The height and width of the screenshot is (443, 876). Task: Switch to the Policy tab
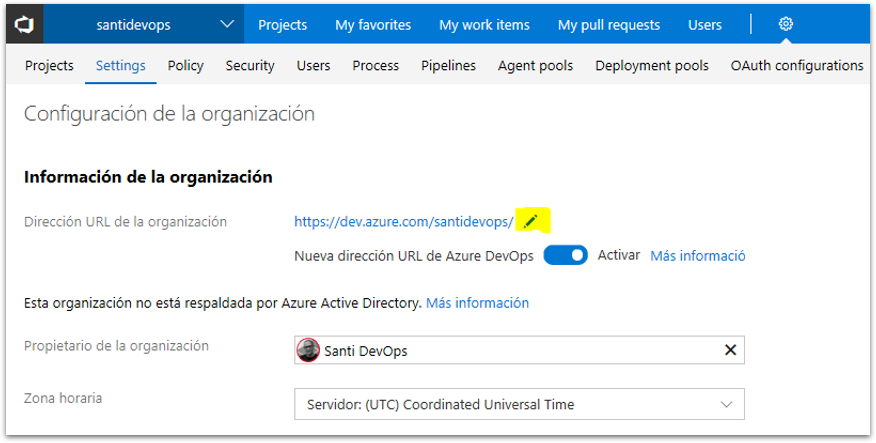click(x=185, y=65)
